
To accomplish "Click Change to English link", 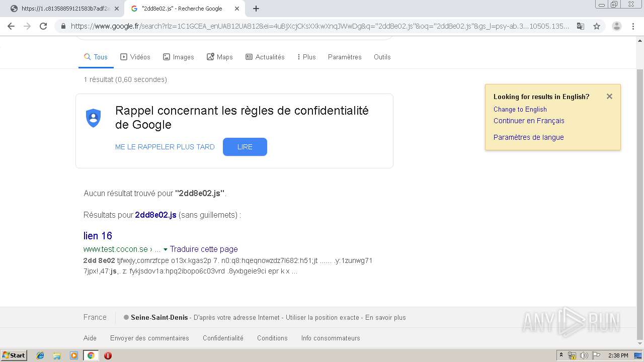I will tap(520, 109).
